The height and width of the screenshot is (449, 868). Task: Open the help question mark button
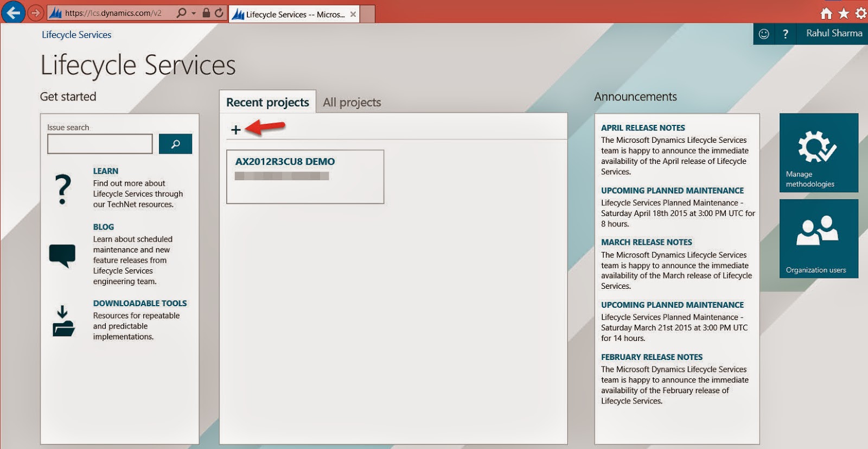785,34
